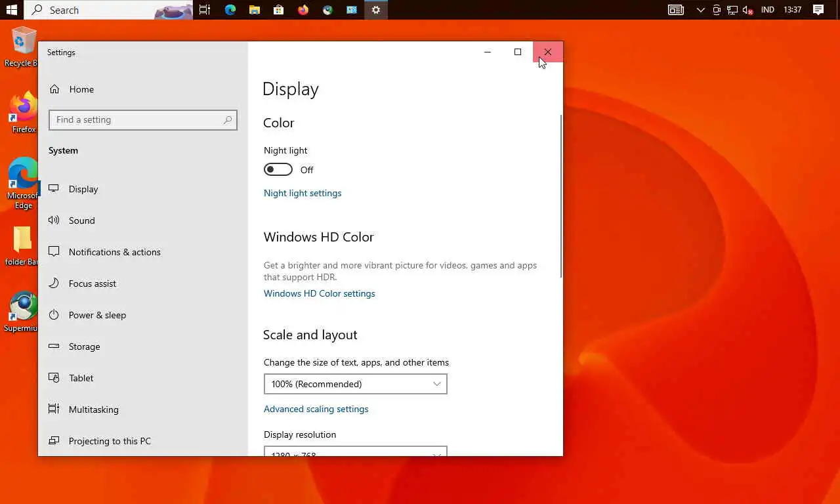This screenshot has height=504, width=840.
Task: Open File Explorer from the taskbar
Action: pos(254,10)
